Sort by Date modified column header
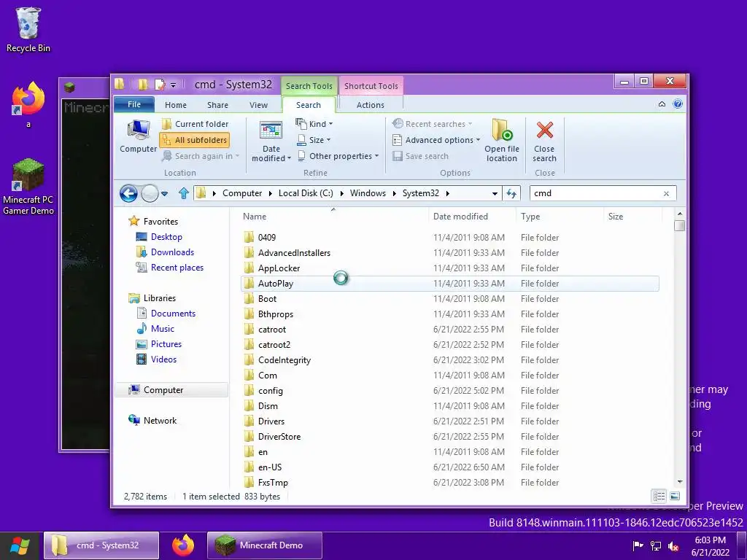The height and width of the screenshot is (560, 747). [461, 216]
